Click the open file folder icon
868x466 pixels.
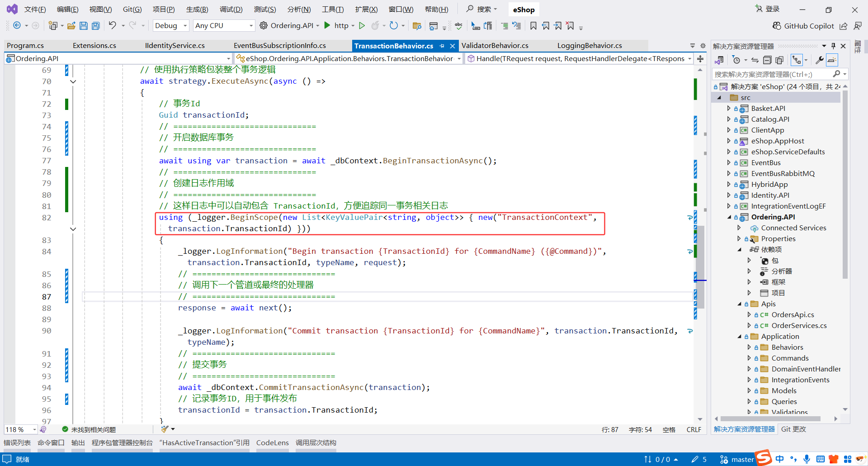(x=71, y=26)
